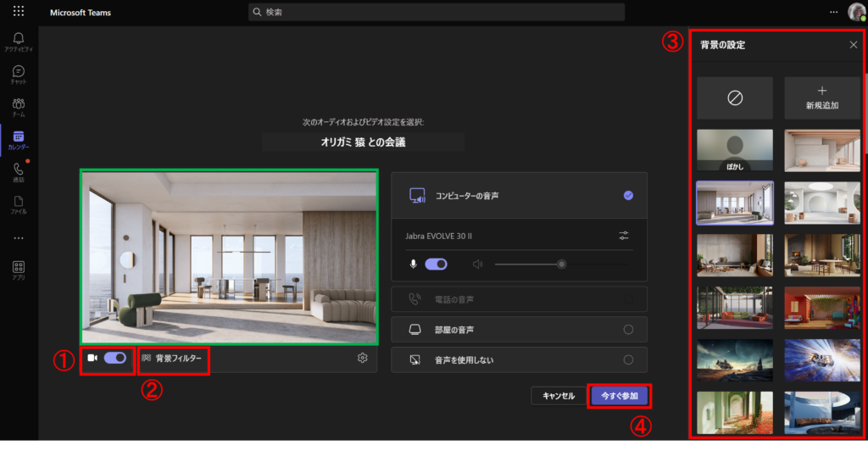Select the don't use audio option
This screenshot has height=451, width=868.
click(x=628, y=359)
